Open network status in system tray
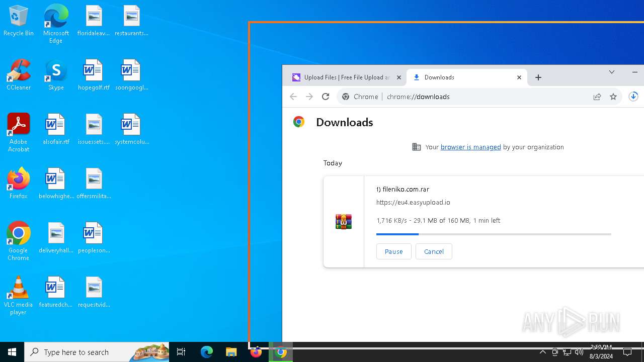This screenshot has width=644, height=362. (x=567, y=352)
